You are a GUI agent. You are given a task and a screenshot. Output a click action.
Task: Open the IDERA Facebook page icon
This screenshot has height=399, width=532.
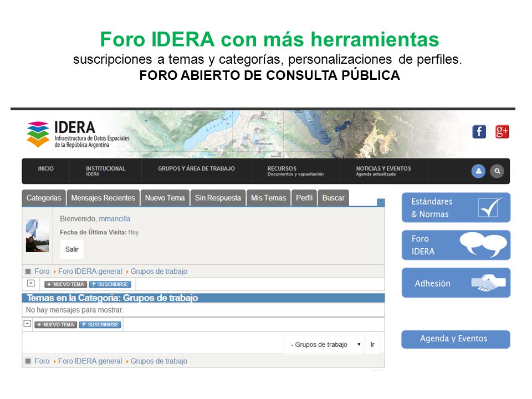(x=479, y=132)
